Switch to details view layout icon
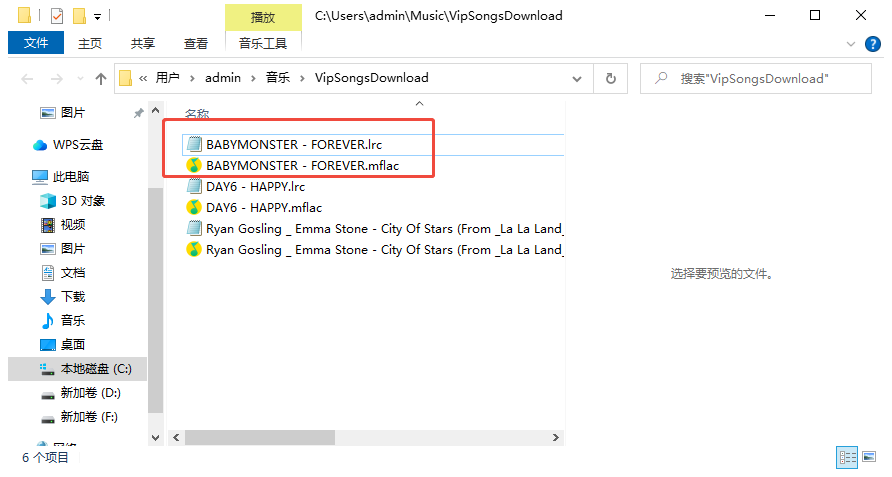This screenshot has height=477, width=892. [847, 457]
